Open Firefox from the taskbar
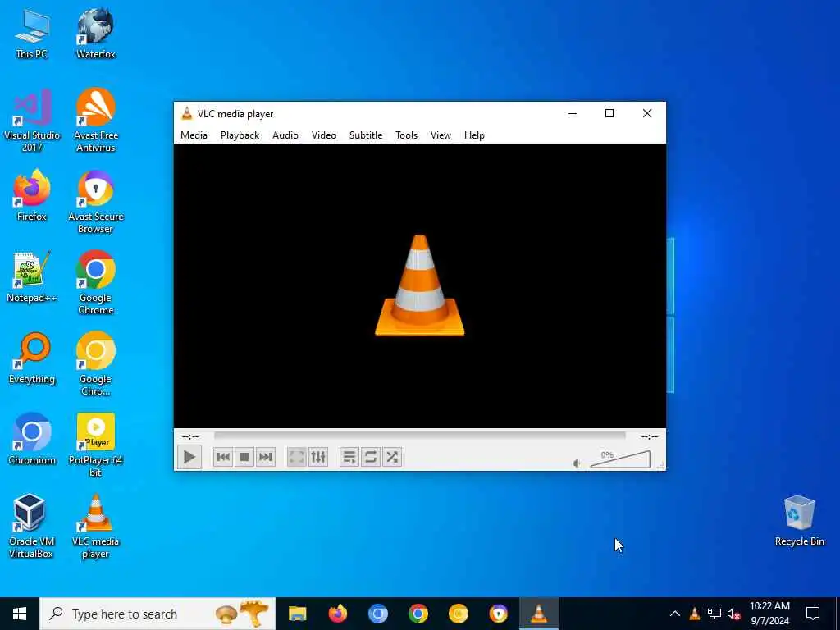This screenshot has width=840, height=630. 337,614
